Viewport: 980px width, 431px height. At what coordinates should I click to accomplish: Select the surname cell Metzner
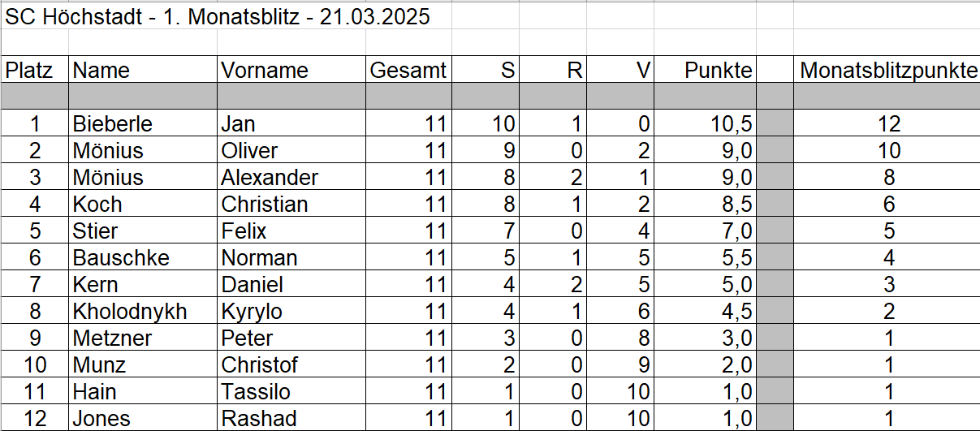[x=112, y=338]
